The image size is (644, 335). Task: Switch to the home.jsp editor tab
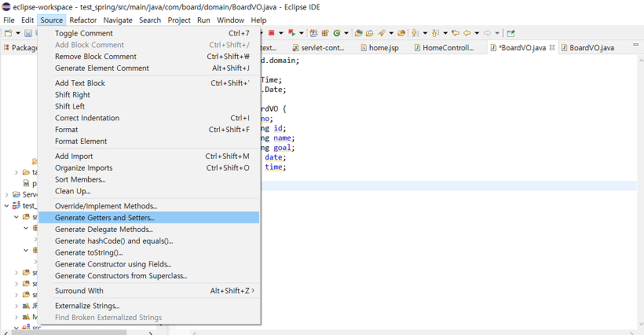[379, 48]
